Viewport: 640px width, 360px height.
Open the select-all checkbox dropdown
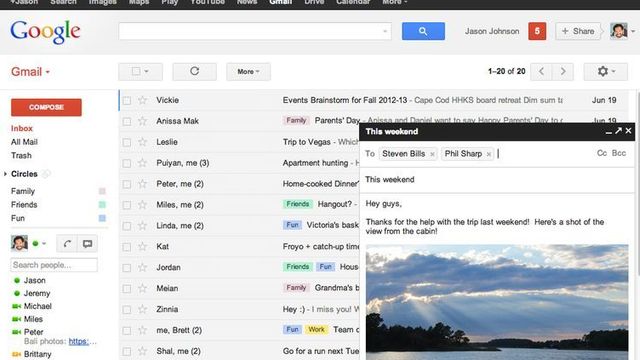click(140, 71)
